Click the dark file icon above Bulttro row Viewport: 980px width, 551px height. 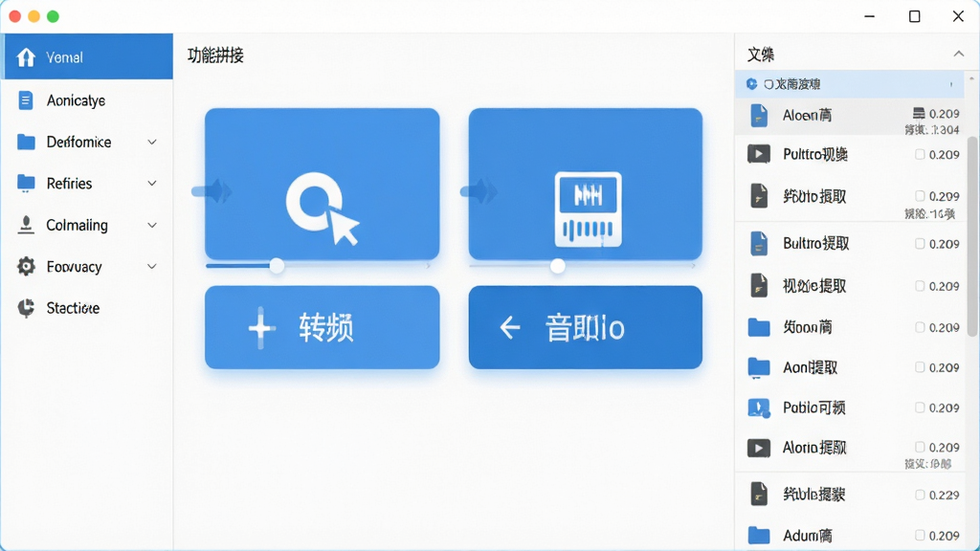(759, 195)
